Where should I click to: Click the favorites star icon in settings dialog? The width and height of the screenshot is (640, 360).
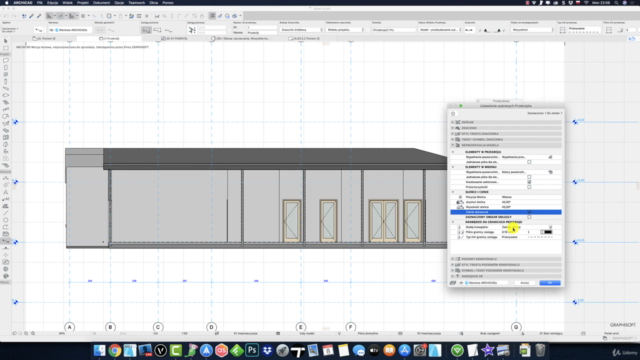(453, 113)
